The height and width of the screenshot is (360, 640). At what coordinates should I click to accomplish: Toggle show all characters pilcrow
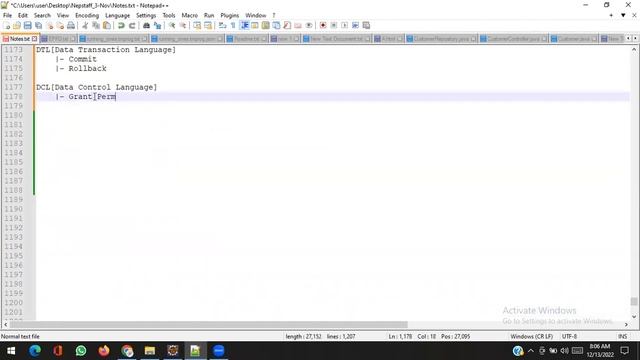coord(233,26)
